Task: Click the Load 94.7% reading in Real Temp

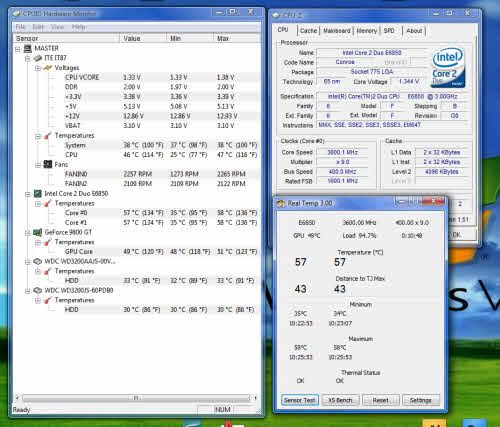Action: tap(359, 236)
